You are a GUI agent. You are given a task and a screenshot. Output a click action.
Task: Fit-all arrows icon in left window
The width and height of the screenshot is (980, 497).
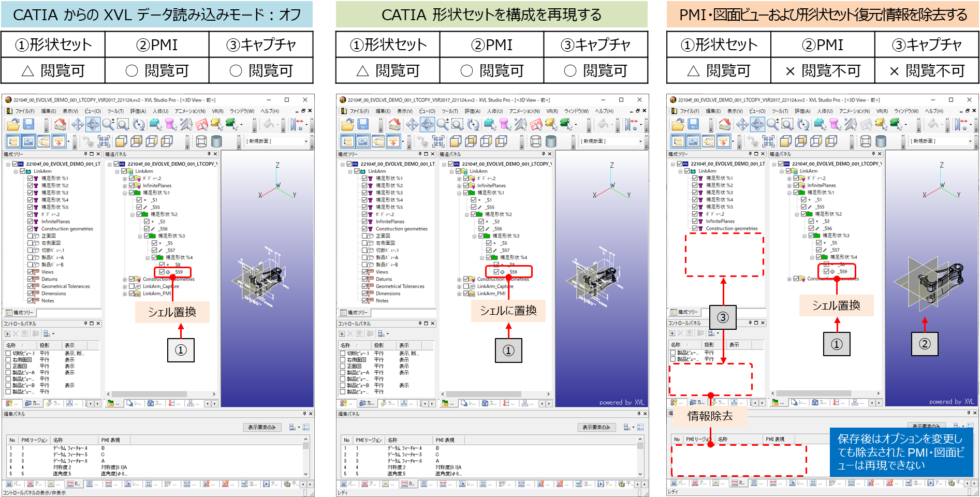[x=104, y=141]
